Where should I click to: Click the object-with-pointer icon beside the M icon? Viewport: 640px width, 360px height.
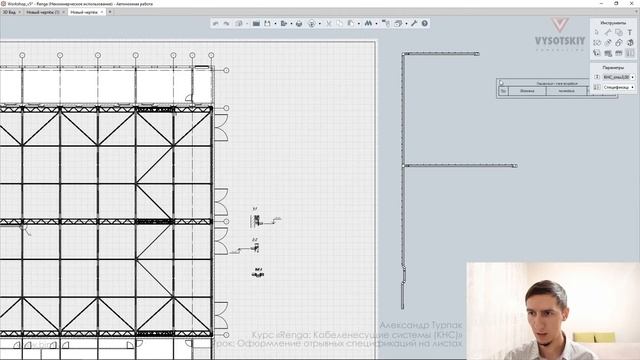coord(386,23)
